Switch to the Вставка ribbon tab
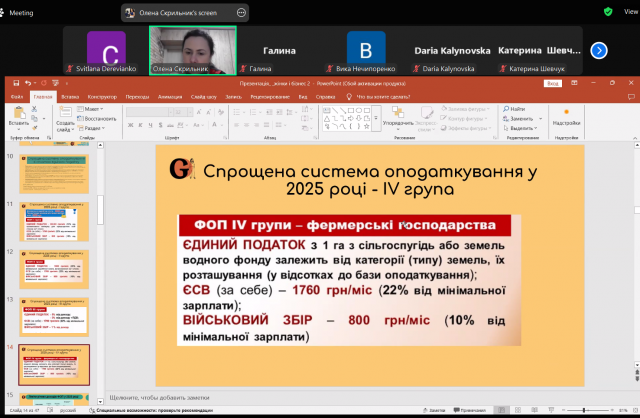The height and width of the screenshot is (418, 640). pyautogui.click(x=68, y=96)
